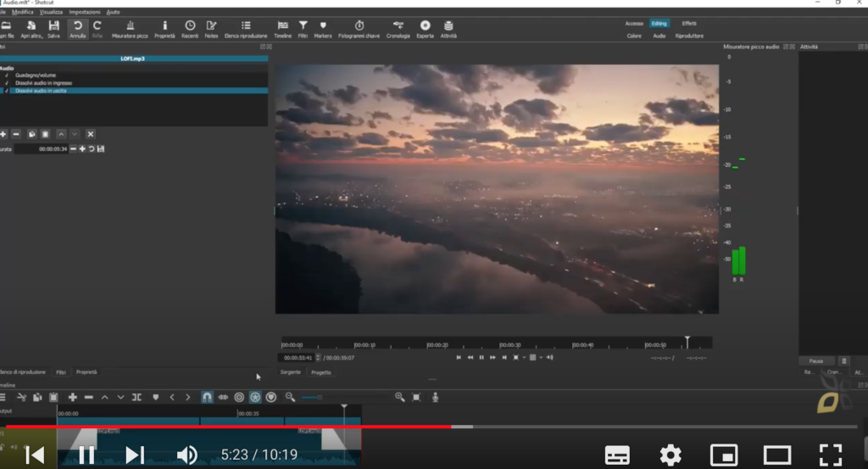868x469 pixels.
Task: Open the Misuratore picco audio meter
Action: coord(130,30)
